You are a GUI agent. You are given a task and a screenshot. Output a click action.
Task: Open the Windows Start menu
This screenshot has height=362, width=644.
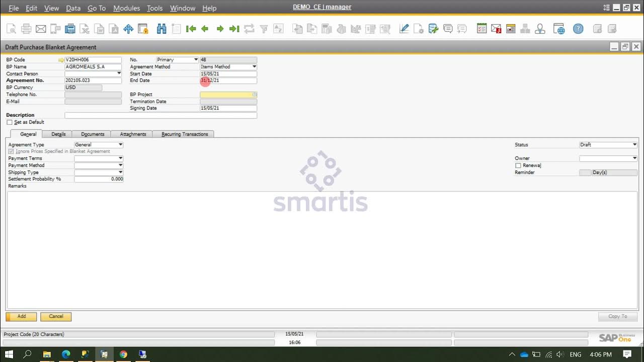pyautogui.click(x=9, y=354)
